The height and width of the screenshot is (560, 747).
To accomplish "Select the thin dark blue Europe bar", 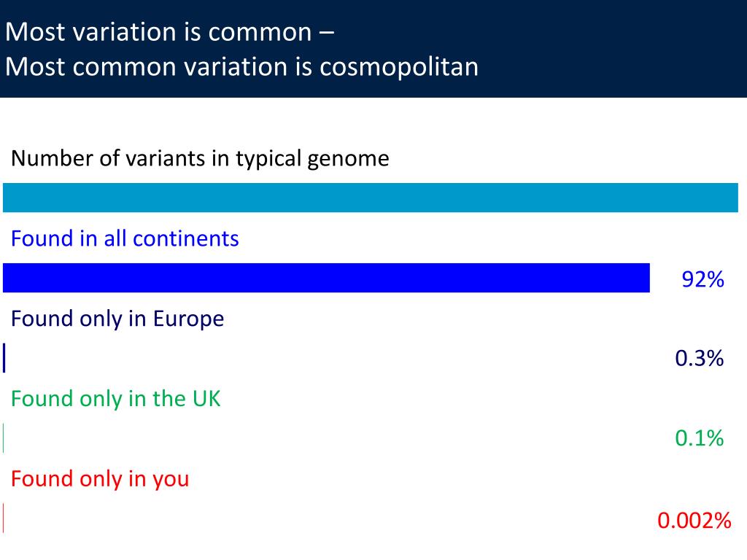I will coord(4,357).
